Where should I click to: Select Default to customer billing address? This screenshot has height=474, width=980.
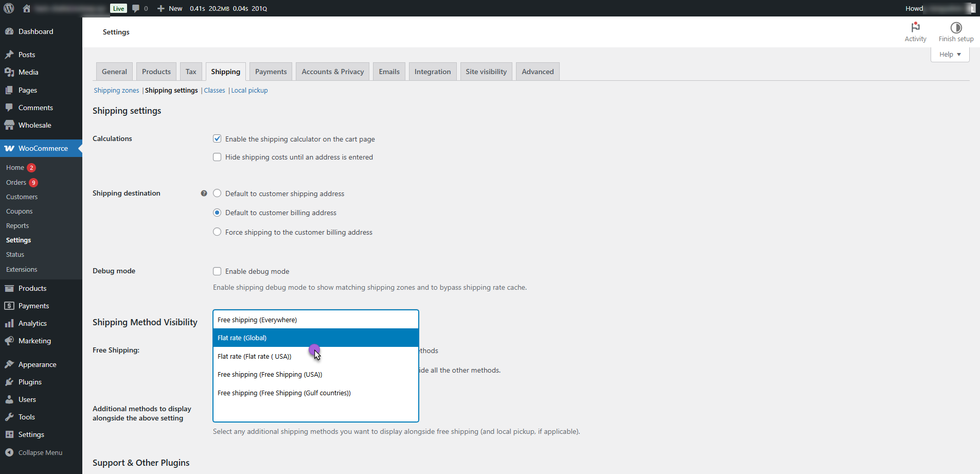point(217,213)
